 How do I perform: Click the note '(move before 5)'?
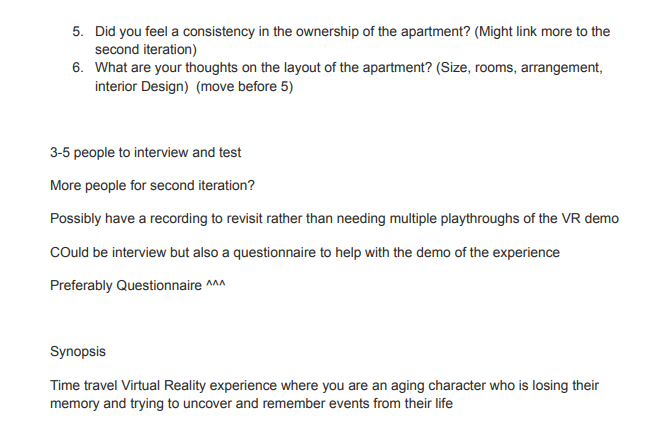point(244,87)
